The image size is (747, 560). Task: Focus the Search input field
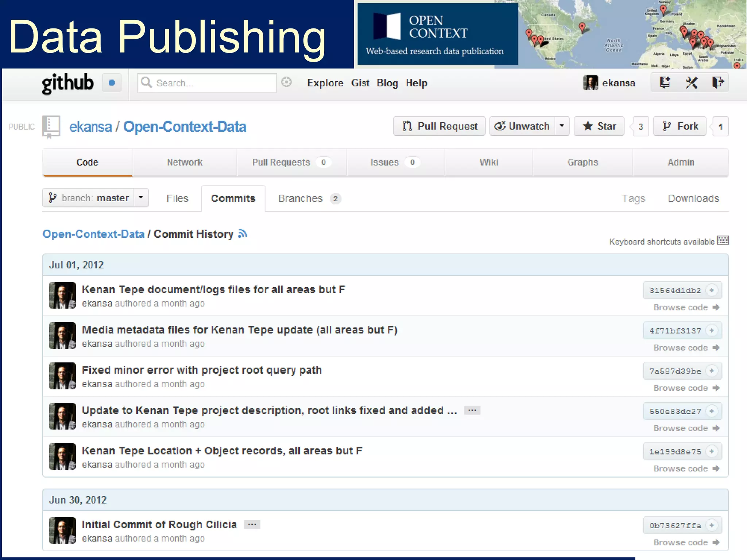click(207, 83)
